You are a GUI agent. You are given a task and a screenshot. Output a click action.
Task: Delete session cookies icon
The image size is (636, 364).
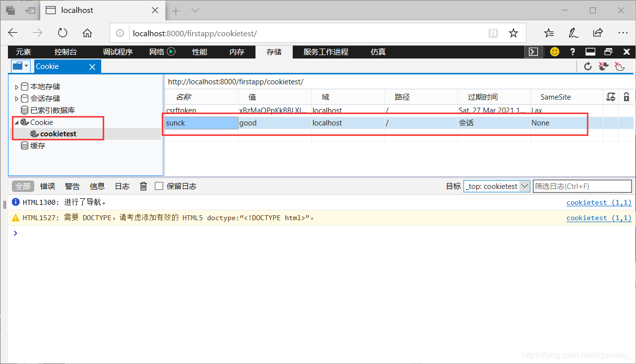620,66
